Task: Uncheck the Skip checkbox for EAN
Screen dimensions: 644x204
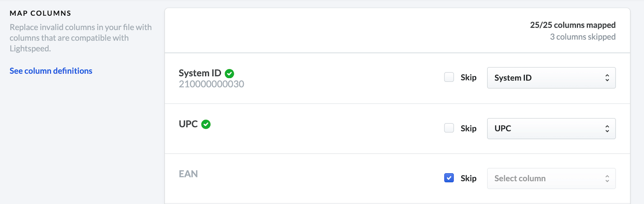Action: coord(449,178)
